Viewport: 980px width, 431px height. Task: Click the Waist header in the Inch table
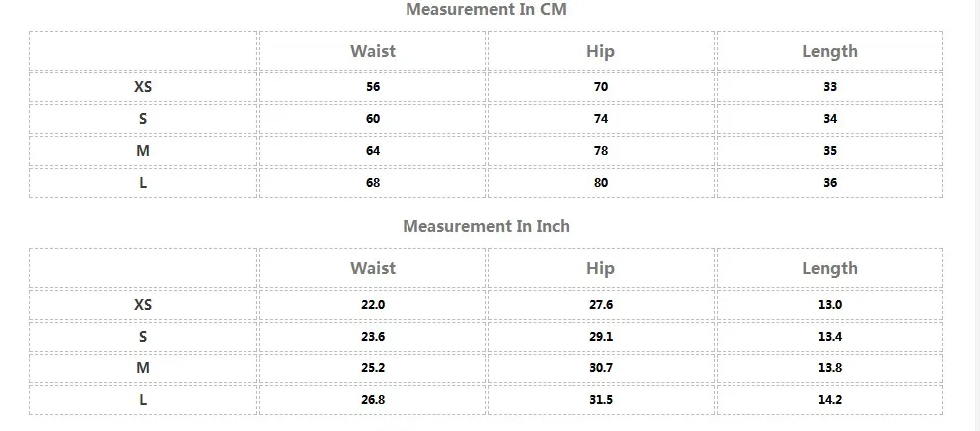click(373, 268)
